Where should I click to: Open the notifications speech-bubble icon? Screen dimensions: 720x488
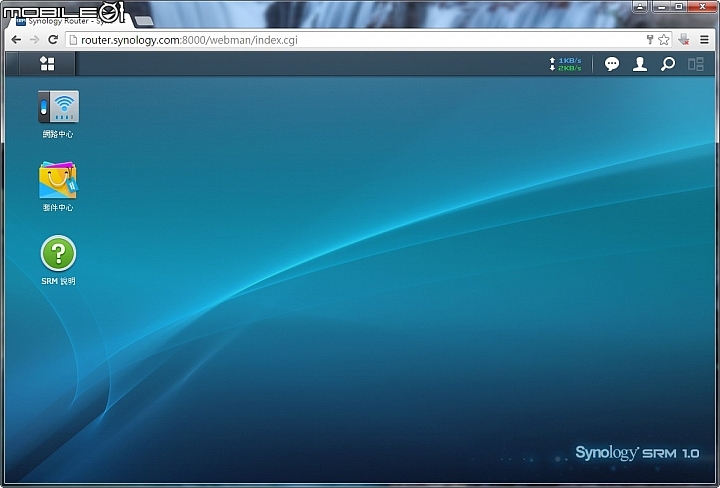(x=611, y=64)
